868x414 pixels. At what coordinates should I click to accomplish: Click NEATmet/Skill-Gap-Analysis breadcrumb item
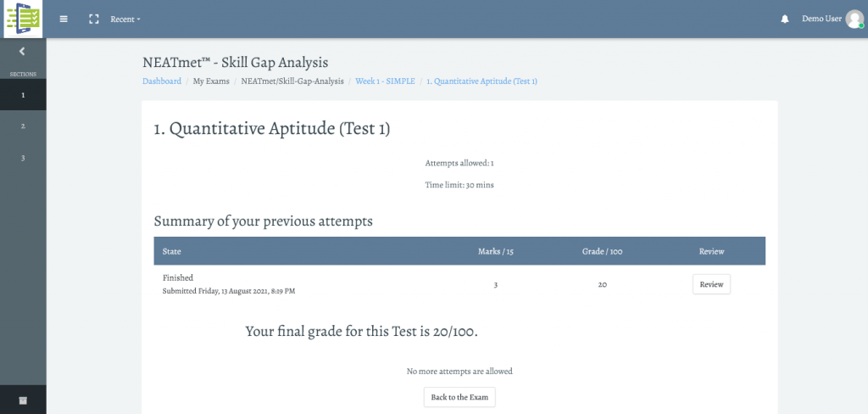pyautogui.click(x=292, y=81)
